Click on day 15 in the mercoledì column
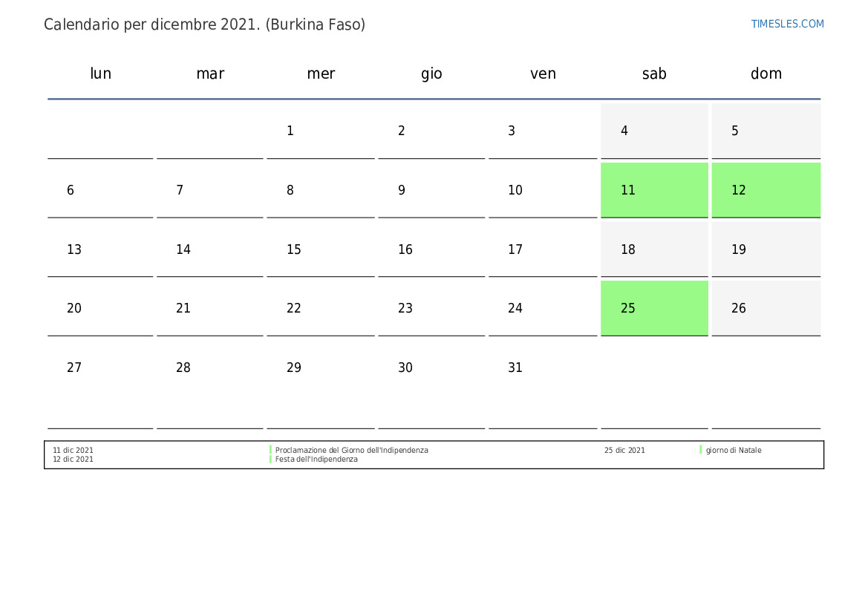868x614 pixels. 294,249
